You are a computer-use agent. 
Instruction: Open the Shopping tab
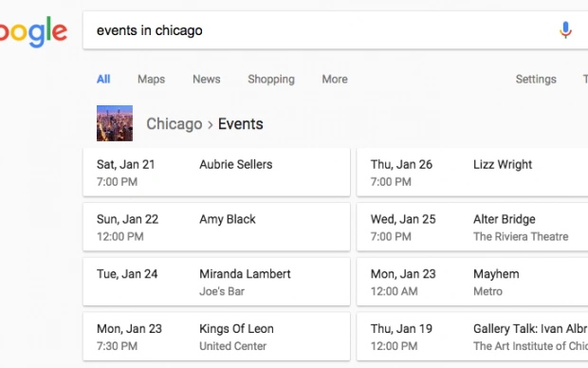pos(271,79)
